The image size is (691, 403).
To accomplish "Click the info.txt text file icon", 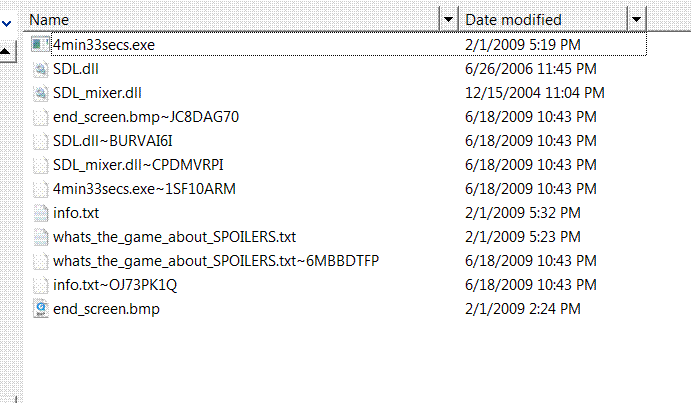I will point(40,213).
